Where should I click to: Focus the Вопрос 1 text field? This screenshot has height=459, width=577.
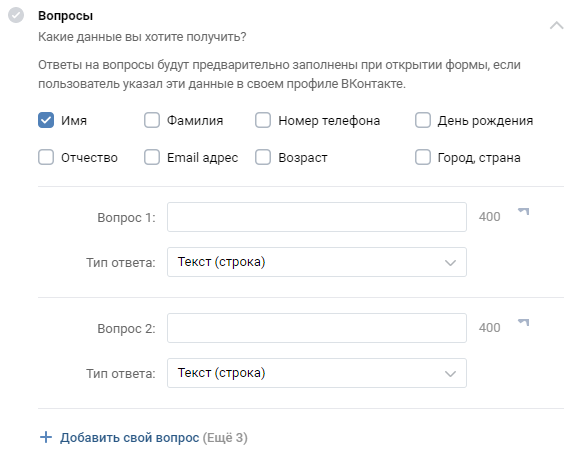317,217
